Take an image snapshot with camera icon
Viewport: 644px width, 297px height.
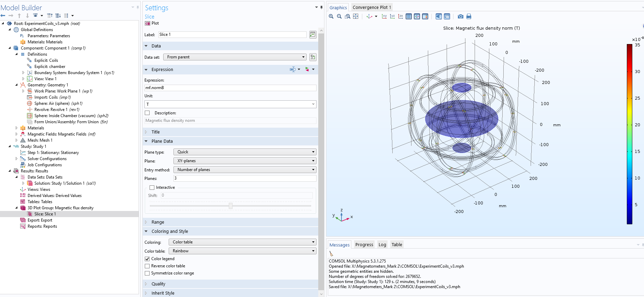[x=461, y=16]
